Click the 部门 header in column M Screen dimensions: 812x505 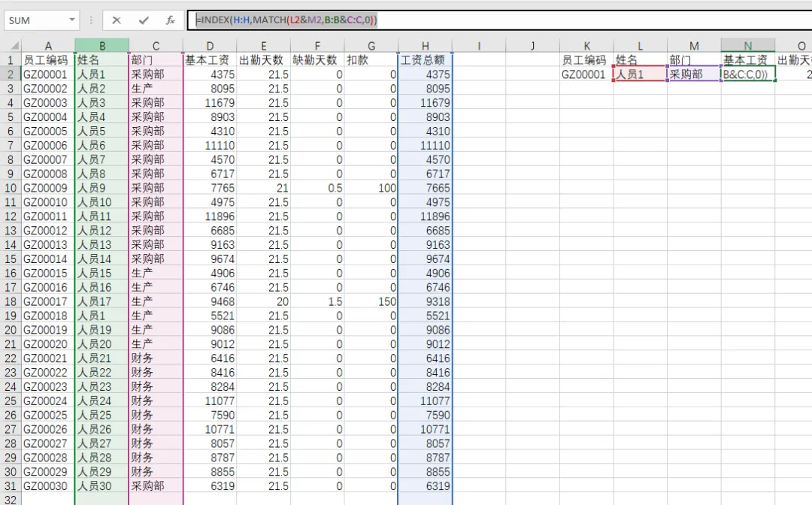tap(695, 60)
